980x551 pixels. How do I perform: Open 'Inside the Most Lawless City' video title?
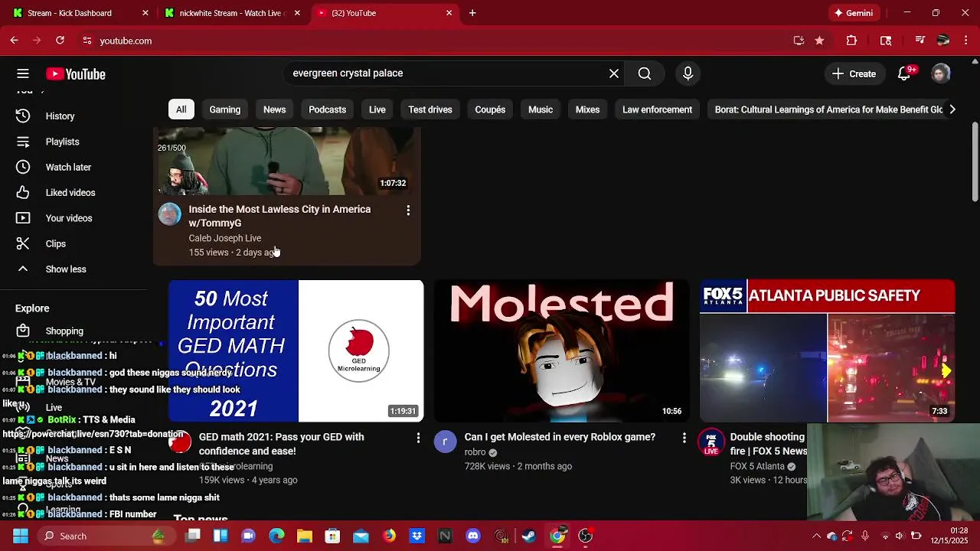(279, 216)
